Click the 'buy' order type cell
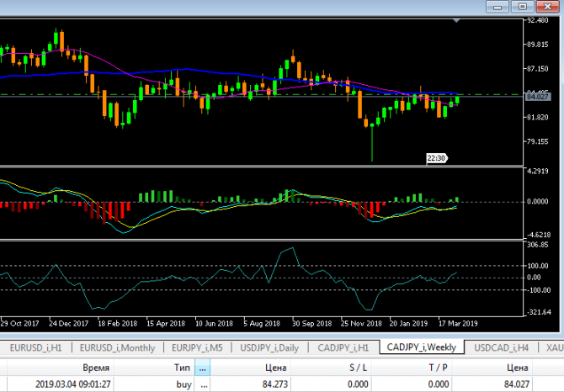The width and height of the screenshot is (564, 392). pos(184,384)
